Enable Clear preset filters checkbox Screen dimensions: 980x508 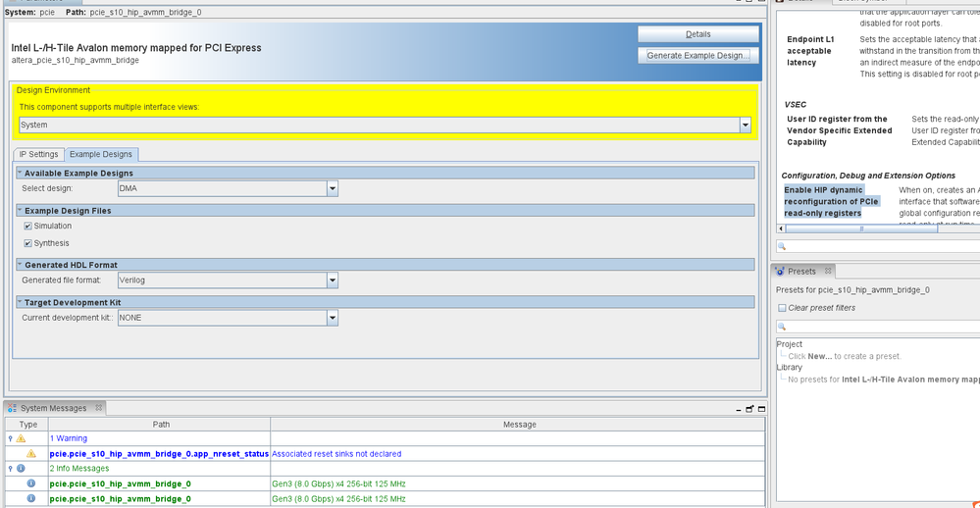tap(782, 308)
